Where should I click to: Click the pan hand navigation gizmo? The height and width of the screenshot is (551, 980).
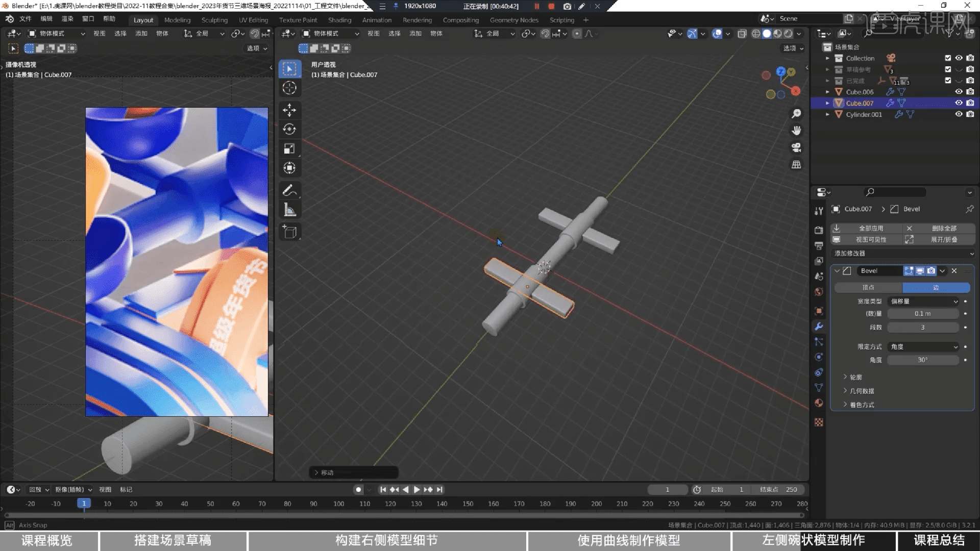tap(796, 131)
